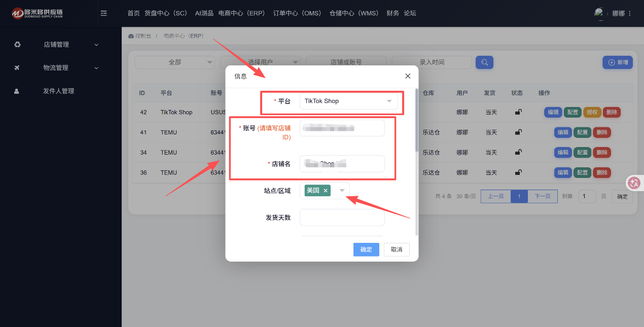Select page 1 in pagination

click(x=519, y=196)
